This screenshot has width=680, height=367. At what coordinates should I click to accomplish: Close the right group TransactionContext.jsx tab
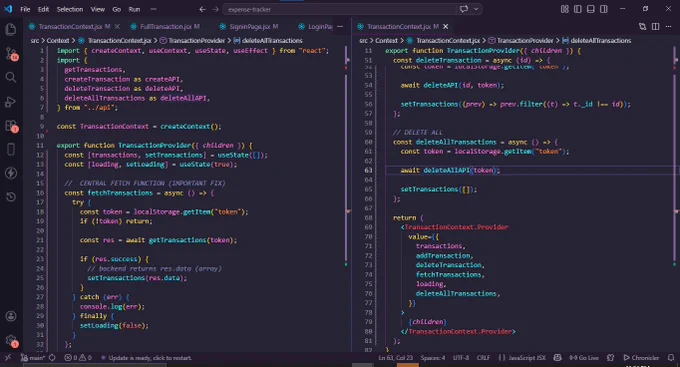[445, 26]
